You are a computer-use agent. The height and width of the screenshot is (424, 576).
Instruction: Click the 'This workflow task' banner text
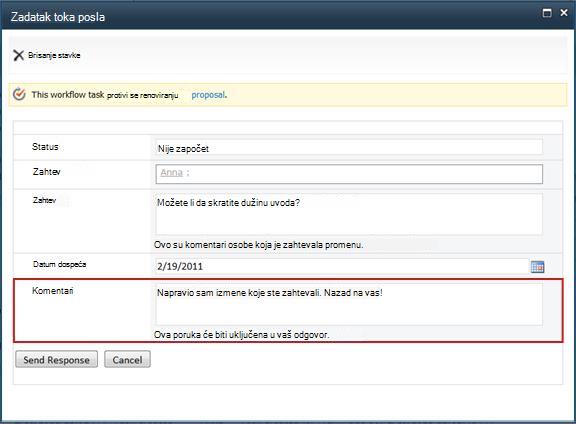click(x=68, y=95)
